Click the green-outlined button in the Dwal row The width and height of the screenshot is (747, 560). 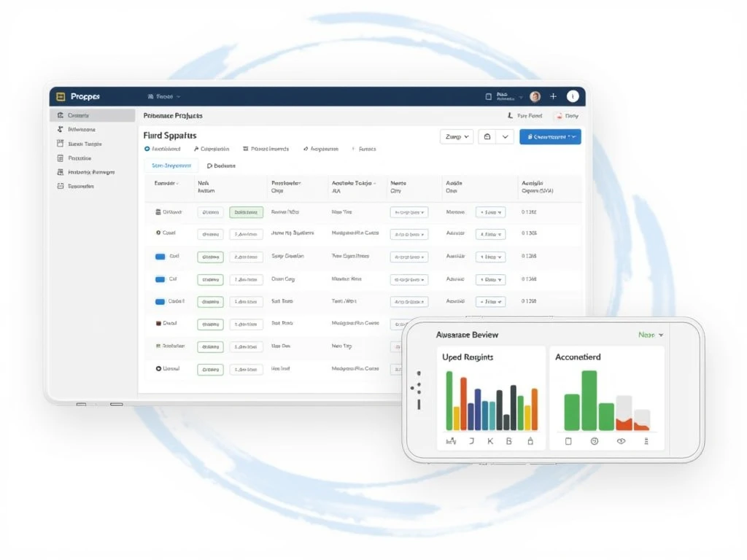pyautogui.click(x=211, y=324)
